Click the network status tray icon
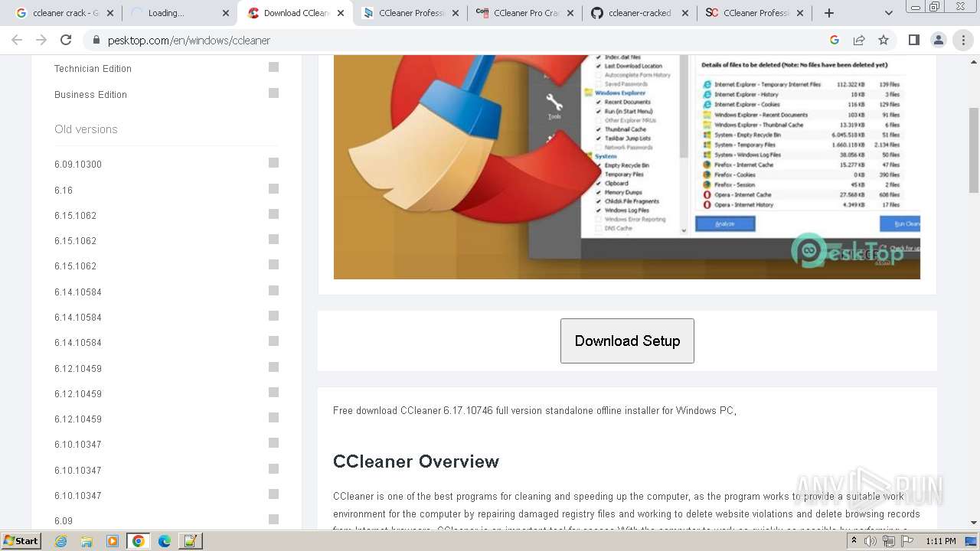The image size is (980, 551). click(x=888, y=541)
